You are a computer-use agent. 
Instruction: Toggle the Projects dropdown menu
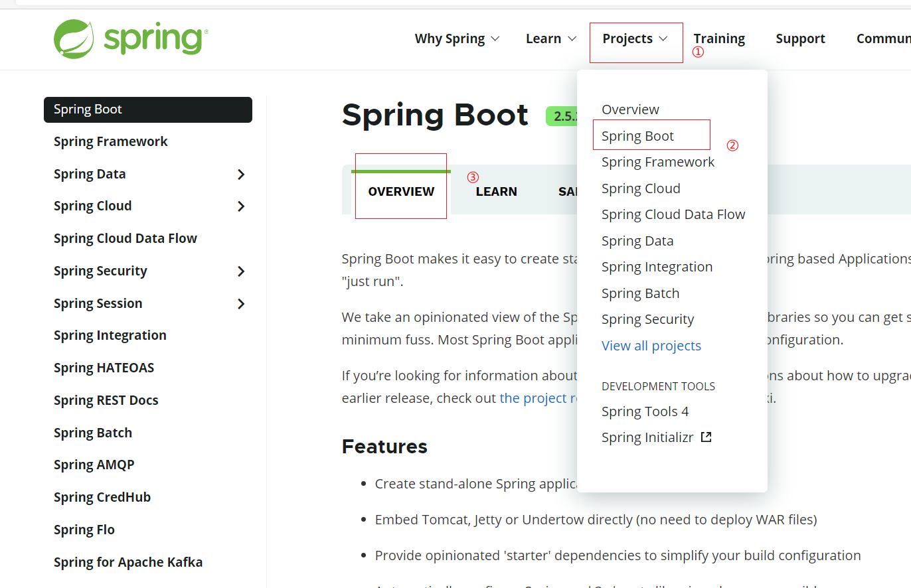tap(635, 38)
